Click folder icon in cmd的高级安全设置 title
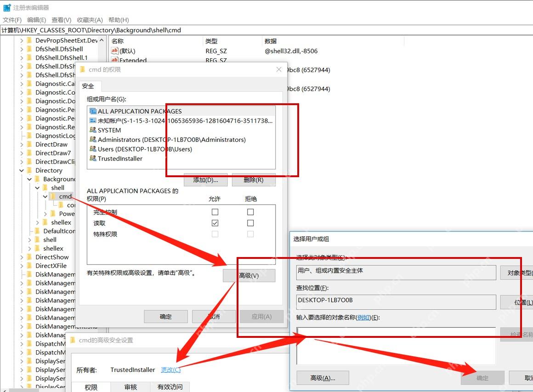 click(x=73, y=340)
